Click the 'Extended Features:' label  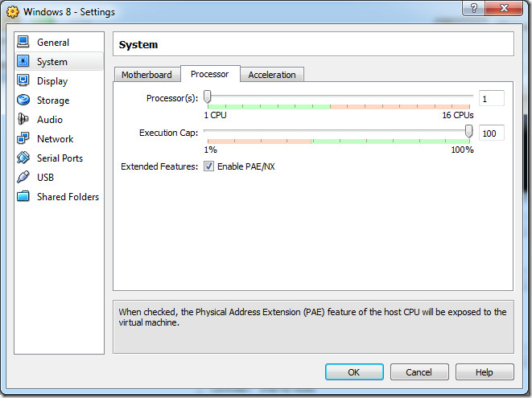click(x=159, y=166)
